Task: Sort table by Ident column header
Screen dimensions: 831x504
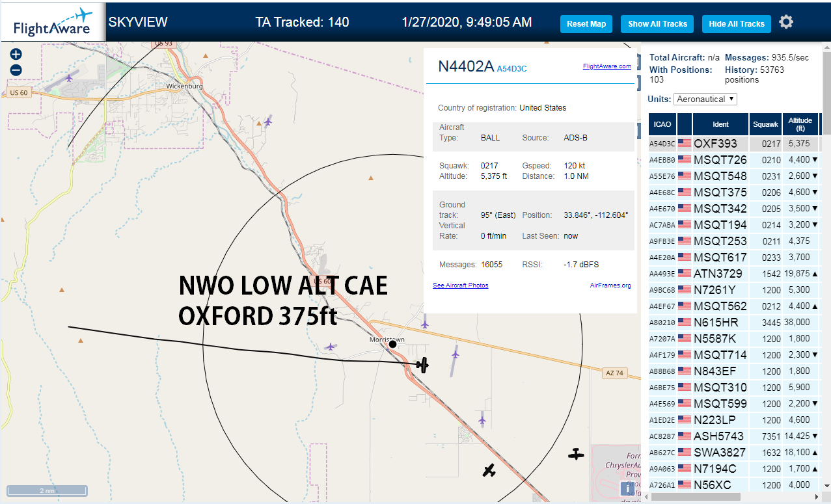Action: 720,124
